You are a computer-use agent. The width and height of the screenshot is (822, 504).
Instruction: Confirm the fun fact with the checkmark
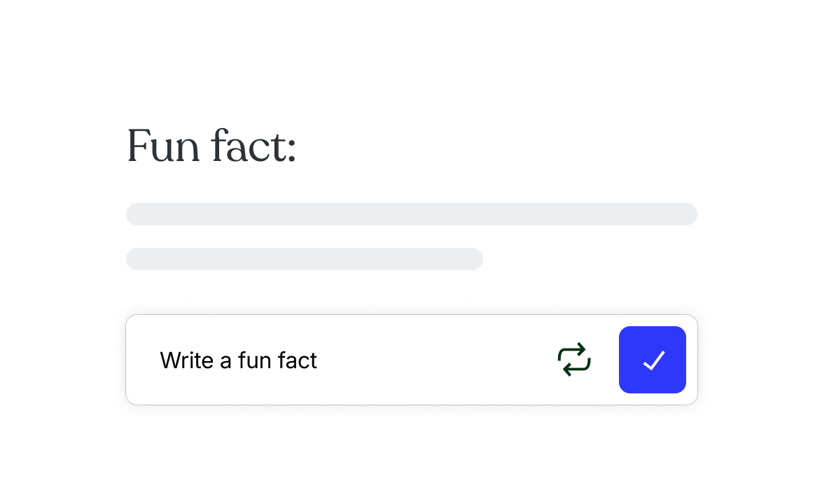coord(653,360)
